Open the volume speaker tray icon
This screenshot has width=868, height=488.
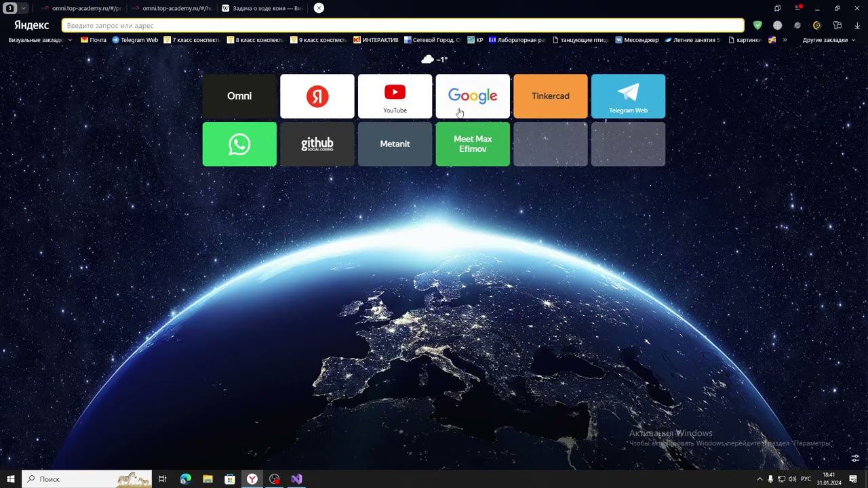[792, 479]
